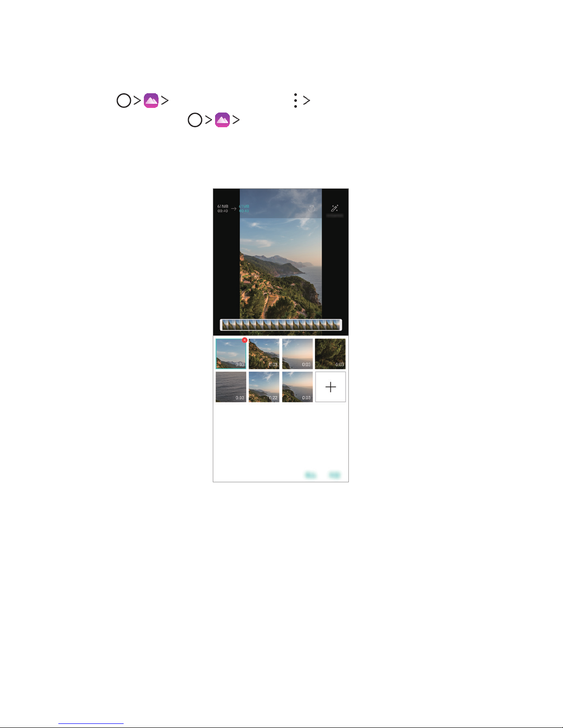Image resolution: width=563 pixels, height=728 pixels.
Task: Tap the first home circle icon
Action: 124,101
